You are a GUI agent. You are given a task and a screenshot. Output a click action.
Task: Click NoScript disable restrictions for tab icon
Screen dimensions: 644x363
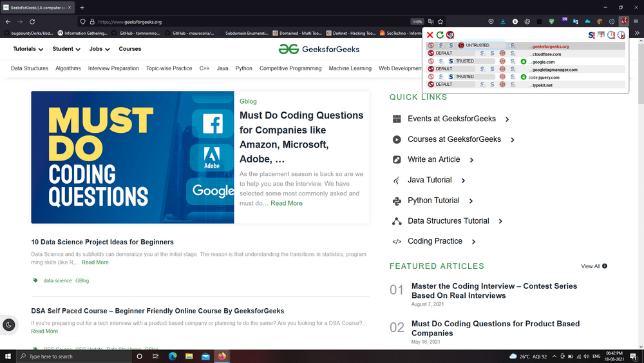(x=601, y=35)
